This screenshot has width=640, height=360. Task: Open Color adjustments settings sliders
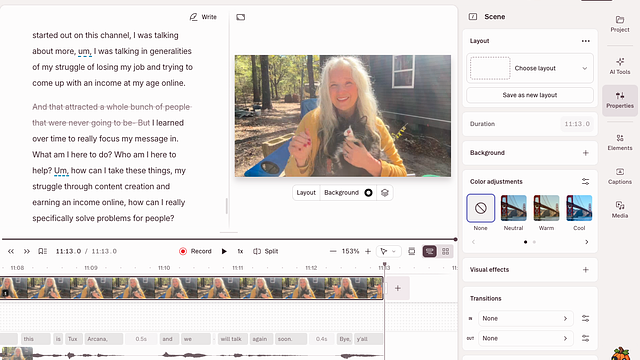coord(585,182)
